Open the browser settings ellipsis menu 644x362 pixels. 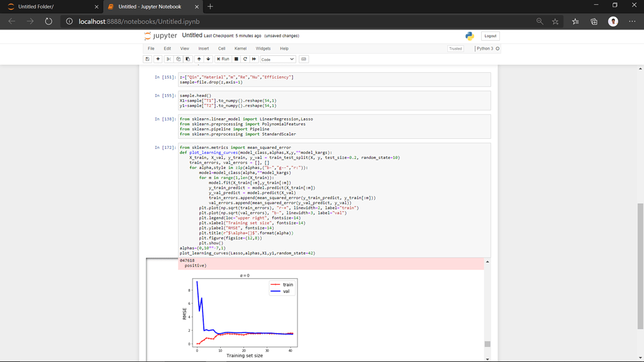(632, 21)
